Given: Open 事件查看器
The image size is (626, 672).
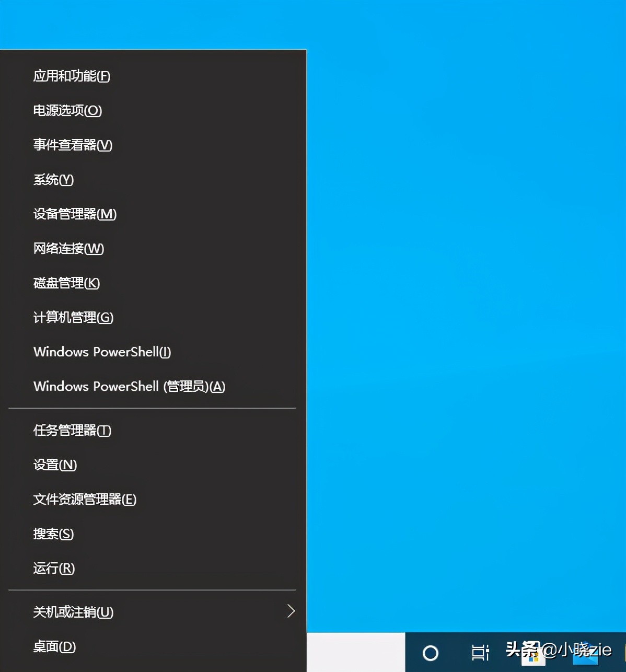Looking at the screenshot, I should coord(72,145).
